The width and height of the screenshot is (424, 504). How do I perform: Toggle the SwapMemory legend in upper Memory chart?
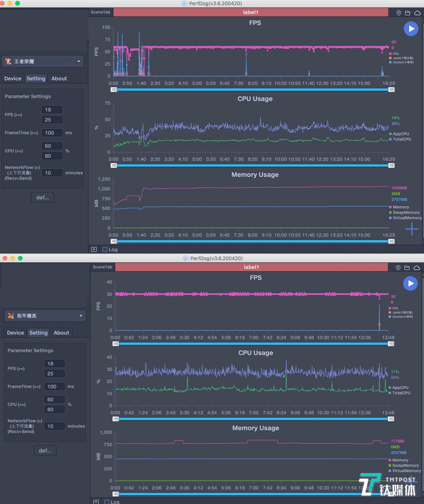coord(404,212)
